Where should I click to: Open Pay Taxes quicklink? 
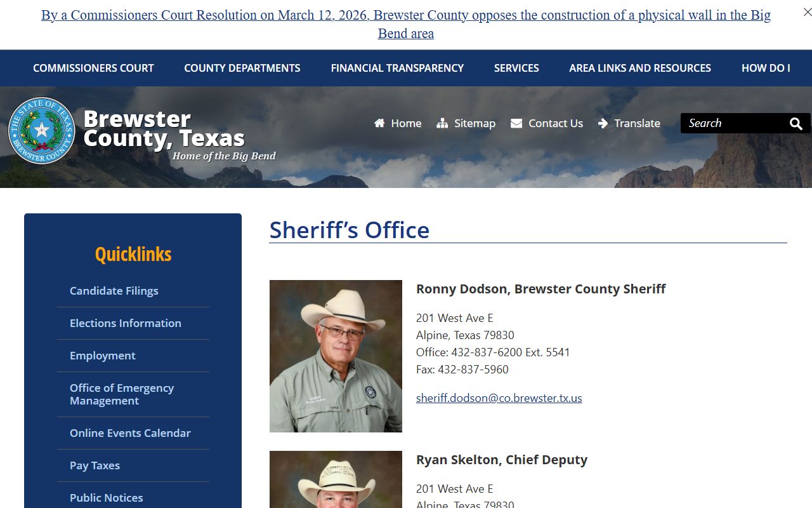95,465
